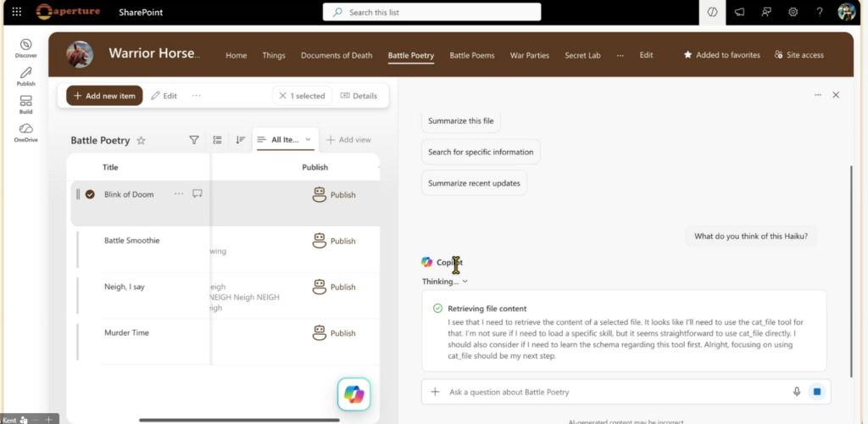Close the Copilot pane
Screen dimensions: 868x424
[836, 95]
